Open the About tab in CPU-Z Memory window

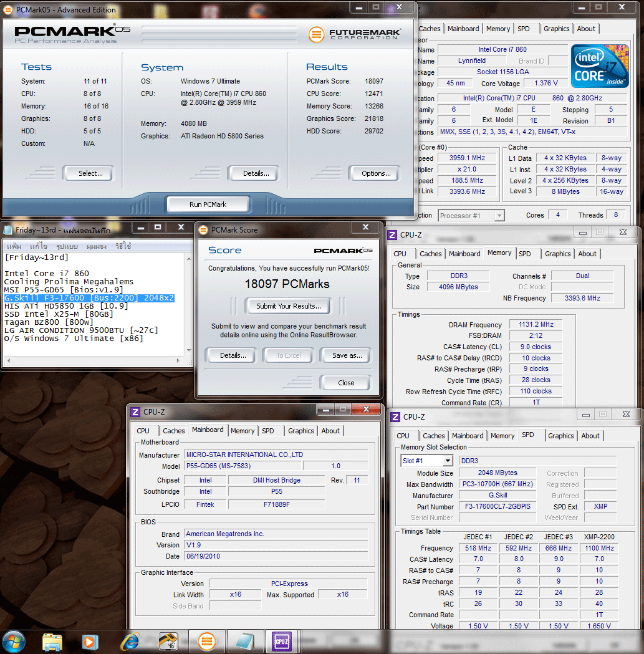pyautogui.click(x=587, y=254)
